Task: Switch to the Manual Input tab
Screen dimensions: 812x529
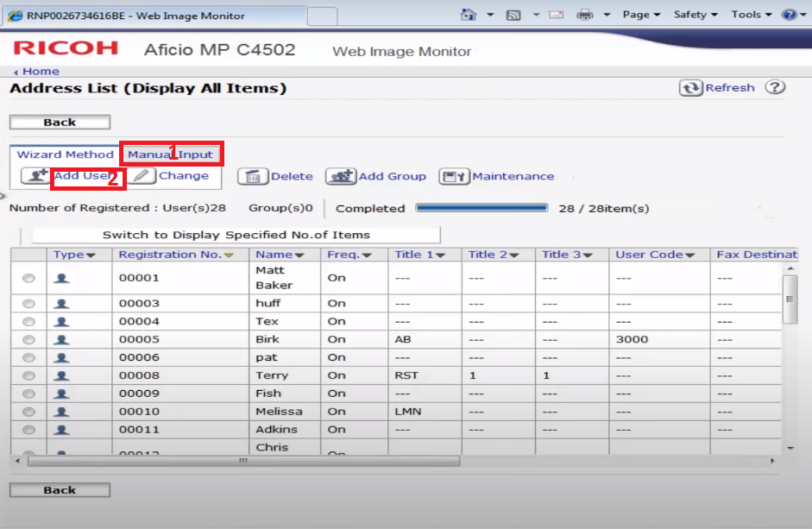Action: click(170, 154)
